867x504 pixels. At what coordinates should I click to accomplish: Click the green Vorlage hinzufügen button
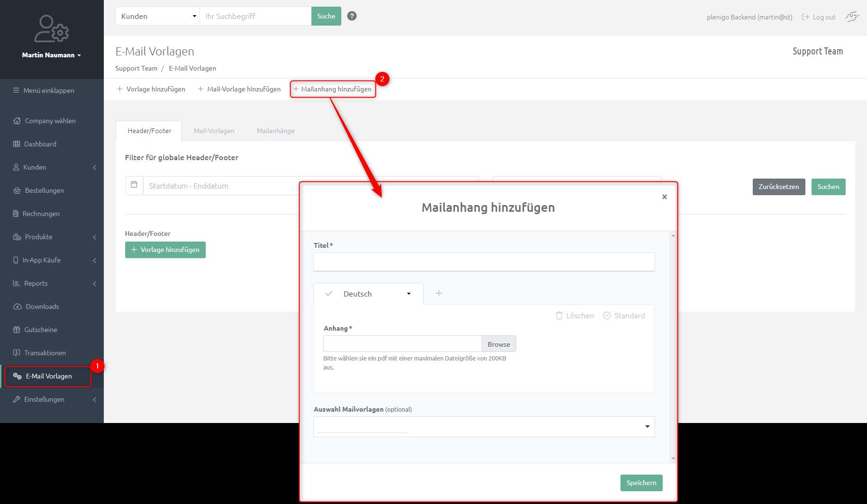tap(165, 250)
